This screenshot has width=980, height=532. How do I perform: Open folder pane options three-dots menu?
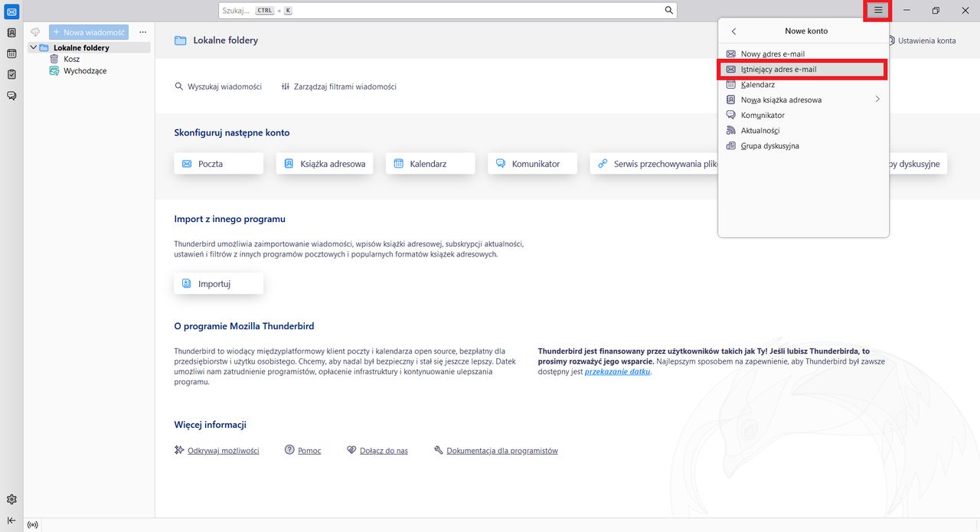(142, 32)
